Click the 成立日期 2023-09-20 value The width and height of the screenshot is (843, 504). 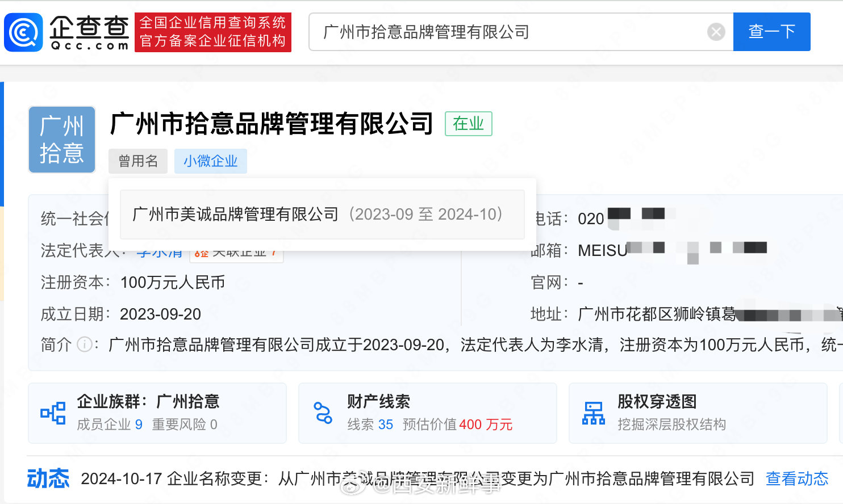click(x=160, y=314)
